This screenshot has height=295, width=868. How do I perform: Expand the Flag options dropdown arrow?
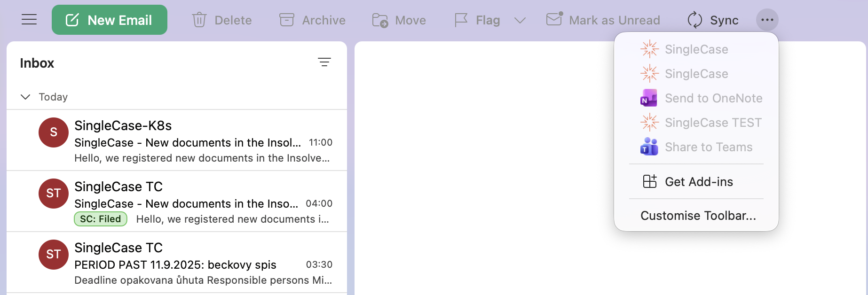[520, 20]
